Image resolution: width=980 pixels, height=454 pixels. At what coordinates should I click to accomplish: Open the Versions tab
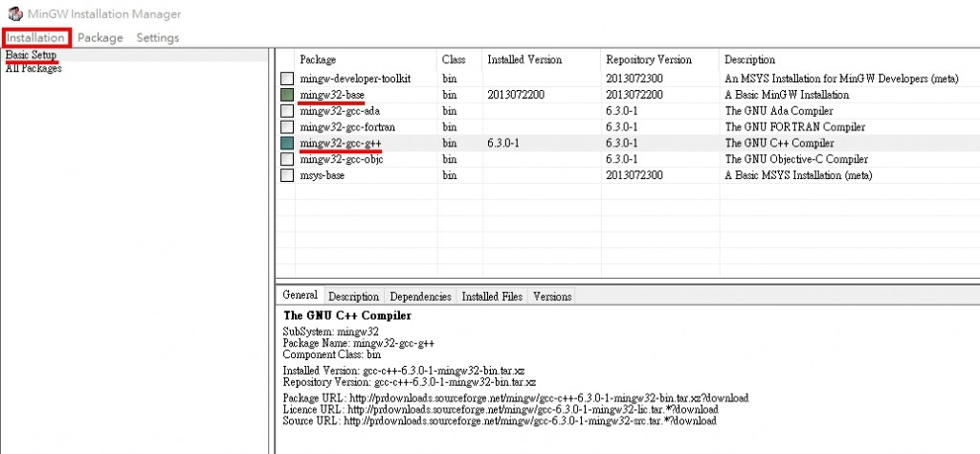[552, 296]
